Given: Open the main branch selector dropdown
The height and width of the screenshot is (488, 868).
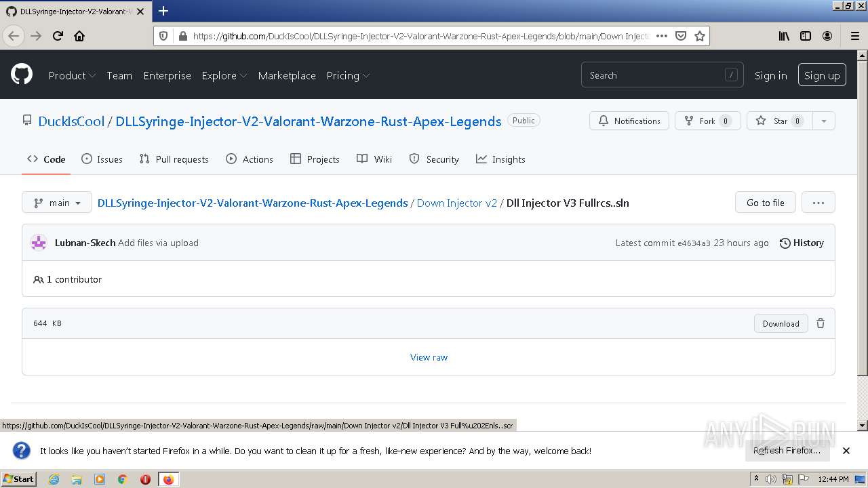Looking at the screenshot, I should pos(57,203).
